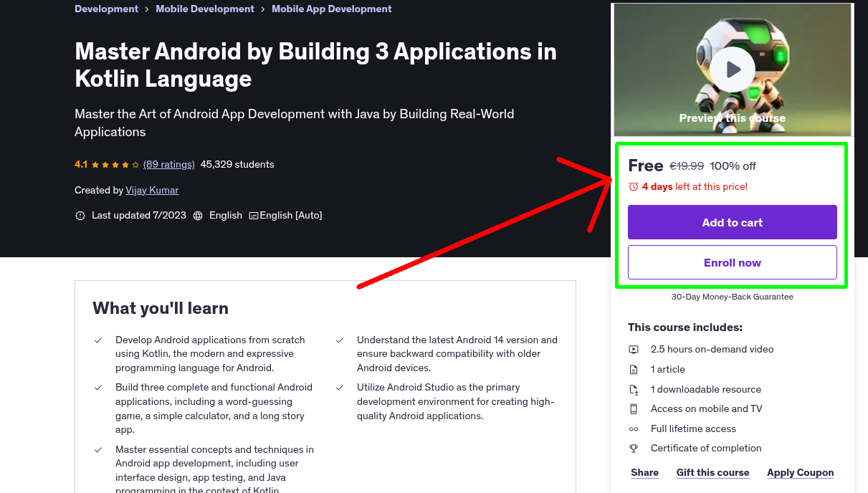Click the downloadable resource icon

pyautogui.click(x=634, y=390)
